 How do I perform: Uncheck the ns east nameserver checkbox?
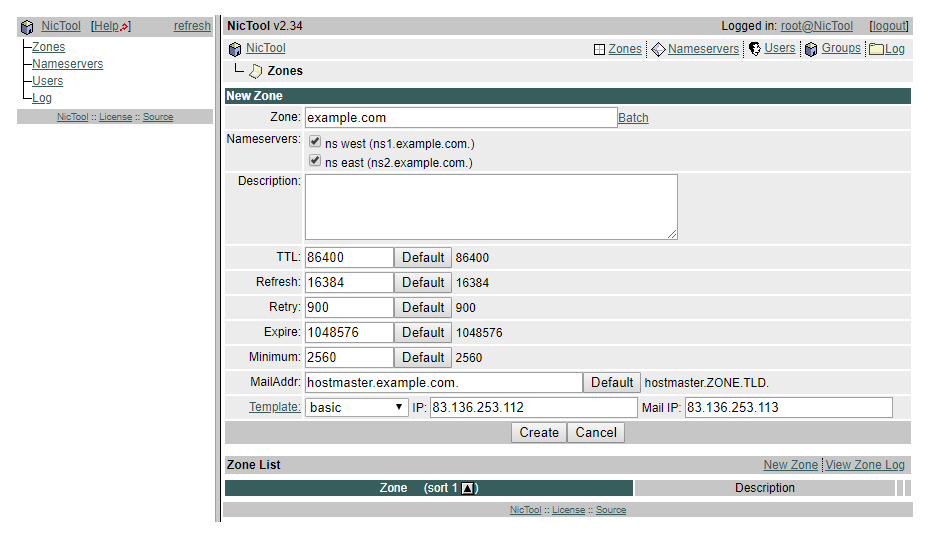315,161
